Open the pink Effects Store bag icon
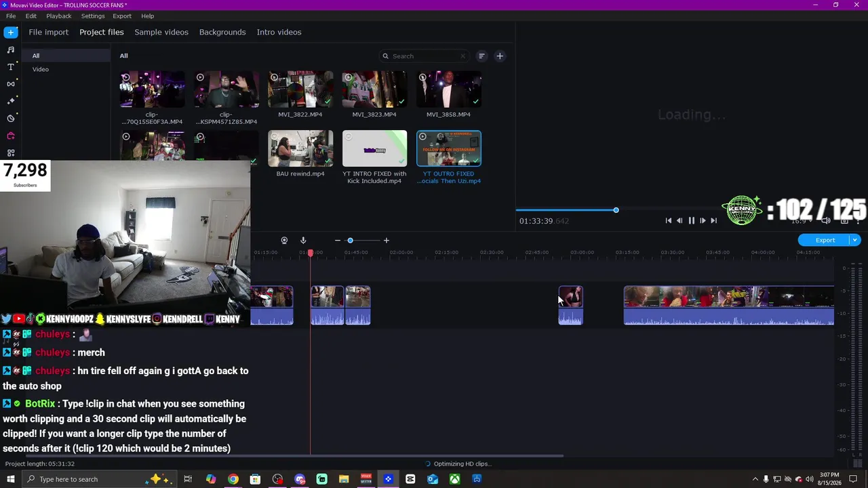The image size is (868, 488). 11,136
